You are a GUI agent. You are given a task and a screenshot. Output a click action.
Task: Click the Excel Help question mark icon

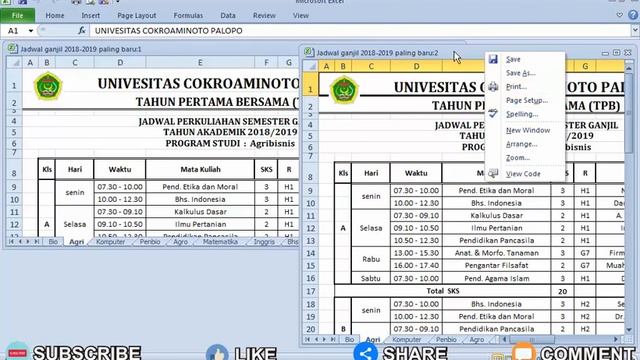click(633, 15)
